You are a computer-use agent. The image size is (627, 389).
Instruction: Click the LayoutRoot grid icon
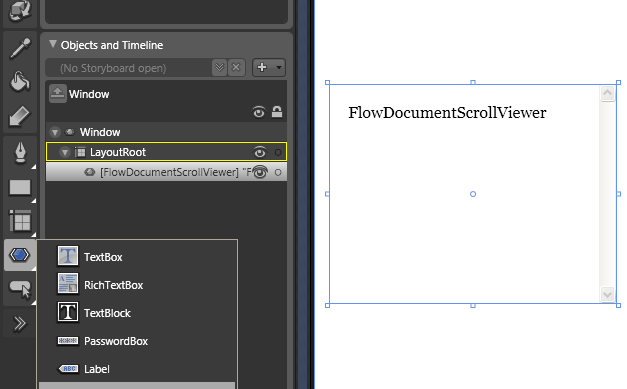(x=80, y=152)
